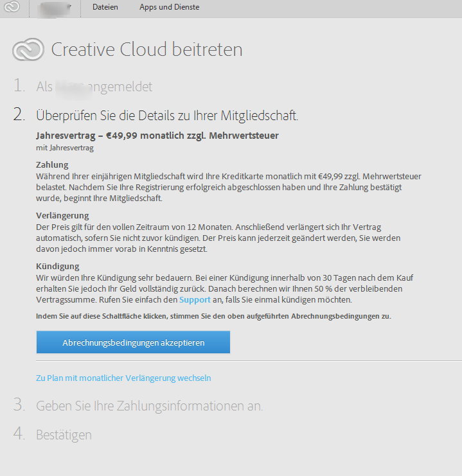Open the Dateien menu
Viewport: 462px width, 476px height.
point(105,7)
